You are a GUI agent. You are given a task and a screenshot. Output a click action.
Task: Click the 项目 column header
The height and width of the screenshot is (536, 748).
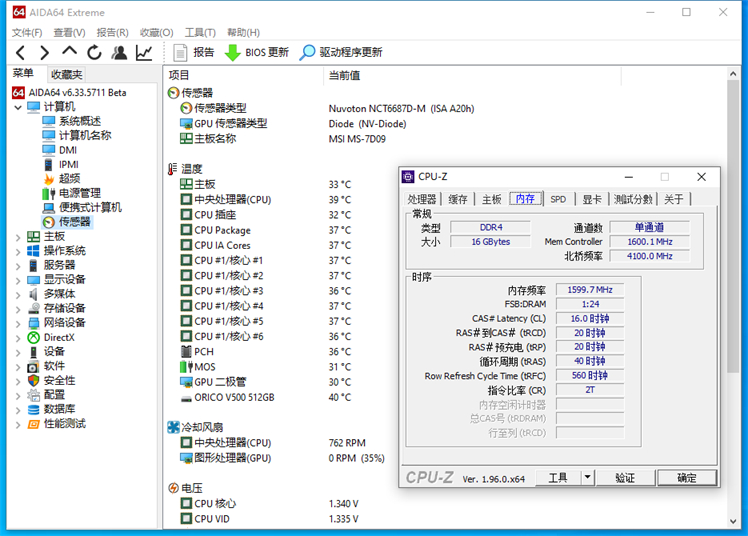(179, 75)
